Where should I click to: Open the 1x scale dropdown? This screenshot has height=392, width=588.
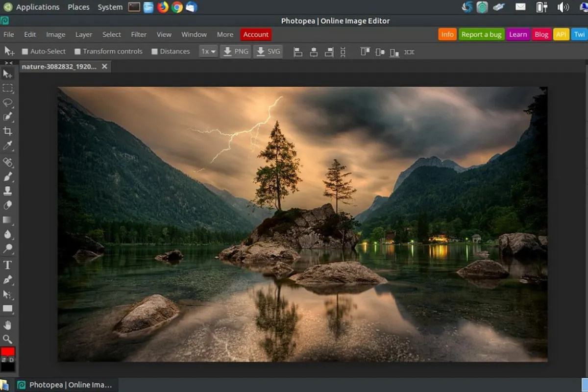tap(208, 51)
